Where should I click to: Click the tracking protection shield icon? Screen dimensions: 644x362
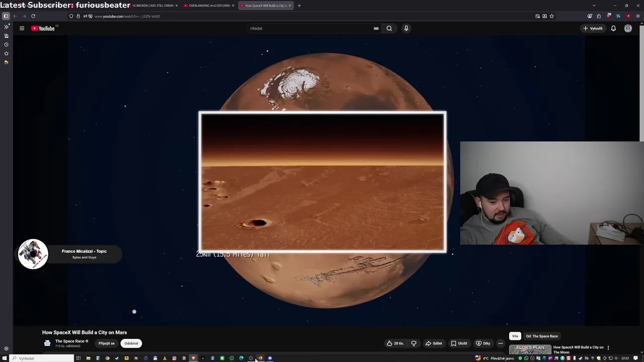(71, 16)
